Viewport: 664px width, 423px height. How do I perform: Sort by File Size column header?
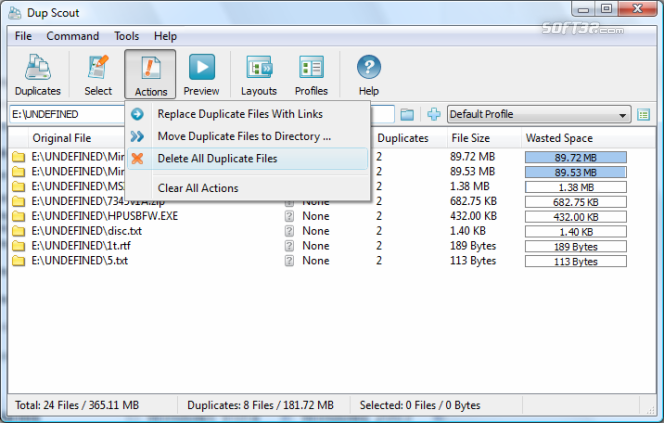click(470, 138)
